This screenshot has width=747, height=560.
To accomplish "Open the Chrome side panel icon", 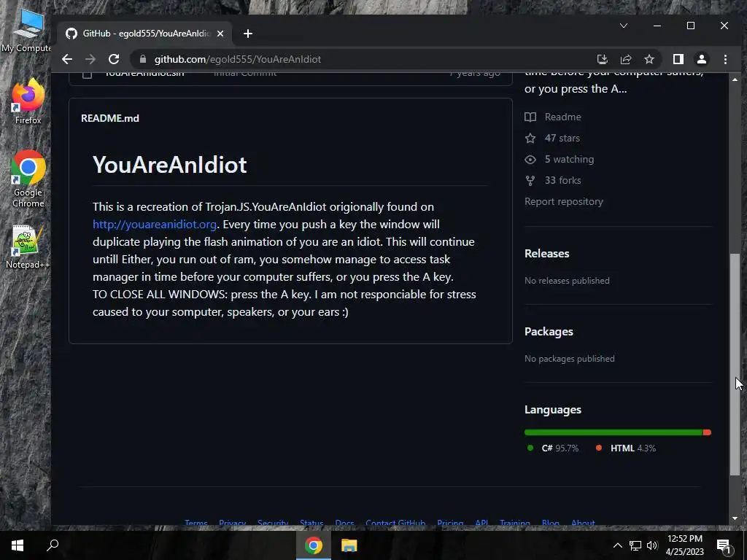I will click(678, 59).
